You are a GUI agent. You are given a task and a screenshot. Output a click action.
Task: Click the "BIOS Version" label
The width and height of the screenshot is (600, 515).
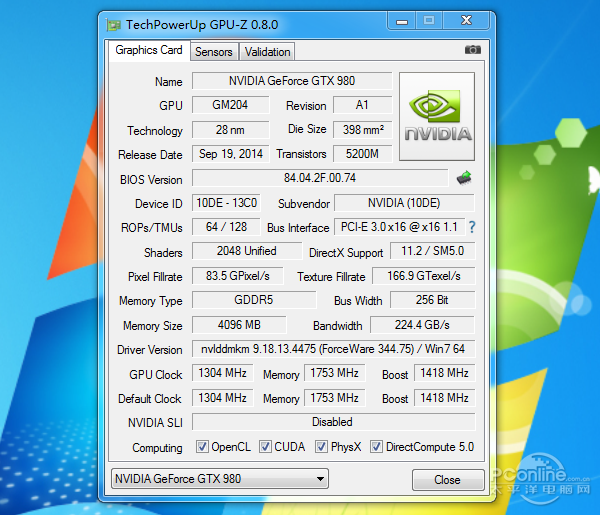click(x=151, y=180)
